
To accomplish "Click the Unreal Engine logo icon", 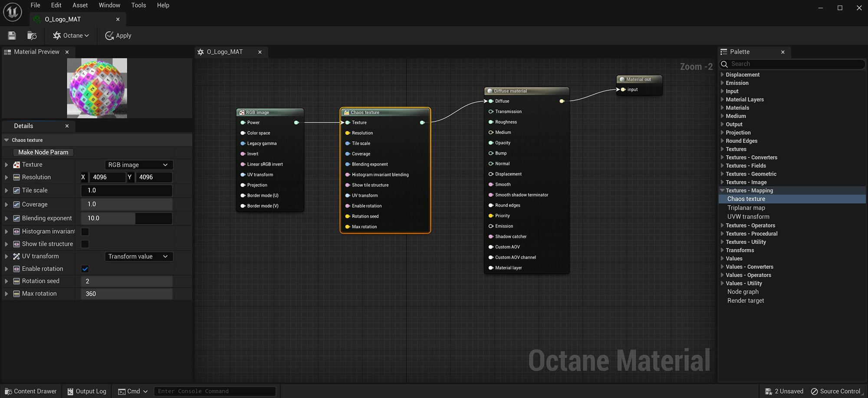I will pos(12,12).
